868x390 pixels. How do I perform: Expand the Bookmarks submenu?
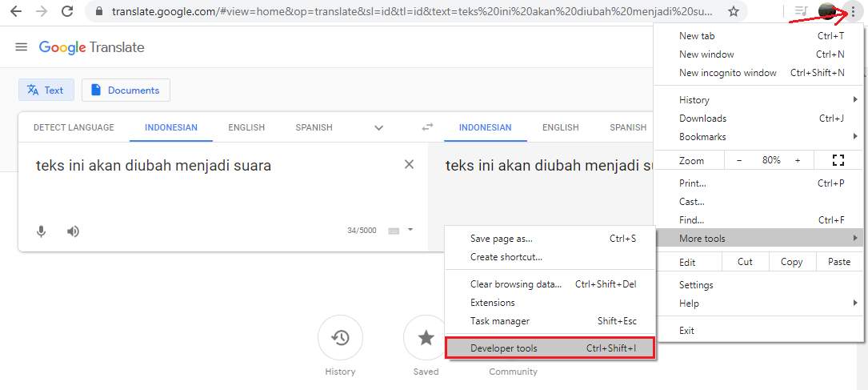758,136
